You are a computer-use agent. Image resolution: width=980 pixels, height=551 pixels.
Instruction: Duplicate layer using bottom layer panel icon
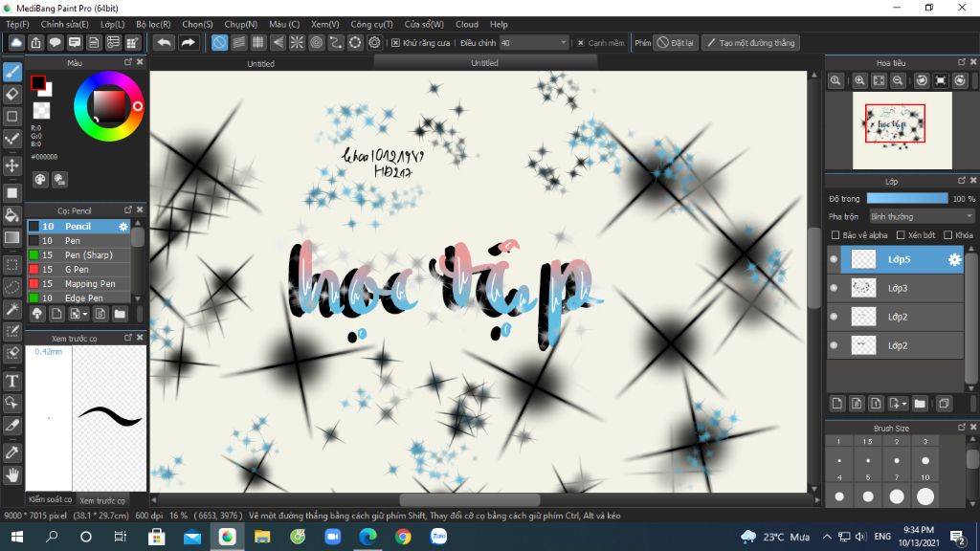click(x=944, y=404)
